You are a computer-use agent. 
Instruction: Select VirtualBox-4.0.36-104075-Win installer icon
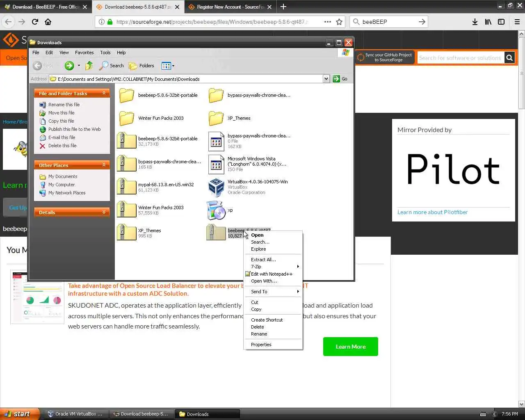(x=216, y=187)
